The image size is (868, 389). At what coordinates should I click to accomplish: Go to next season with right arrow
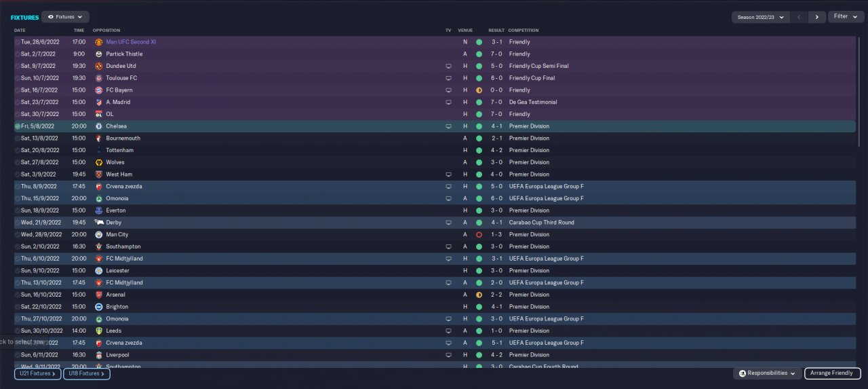[x=816, y=17]
